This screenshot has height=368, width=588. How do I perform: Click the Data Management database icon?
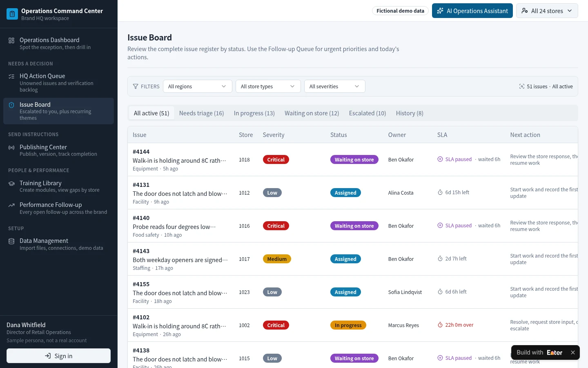coord(11,241)
